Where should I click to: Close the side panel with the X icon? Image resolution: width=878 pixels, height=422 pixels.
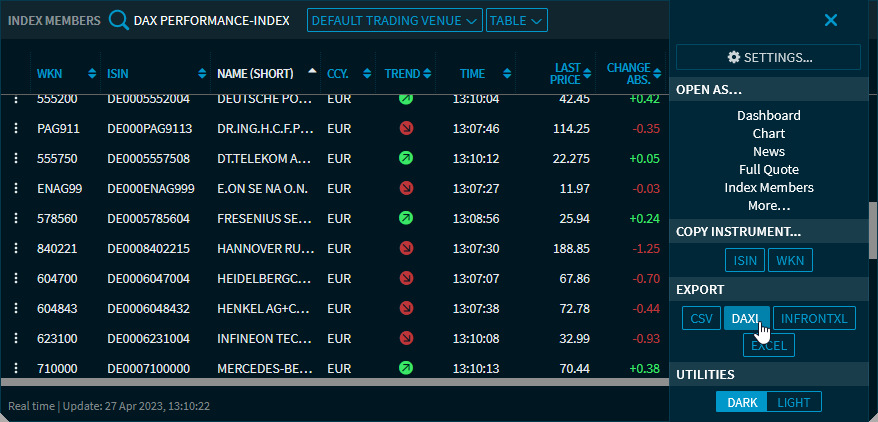[830, 20]
